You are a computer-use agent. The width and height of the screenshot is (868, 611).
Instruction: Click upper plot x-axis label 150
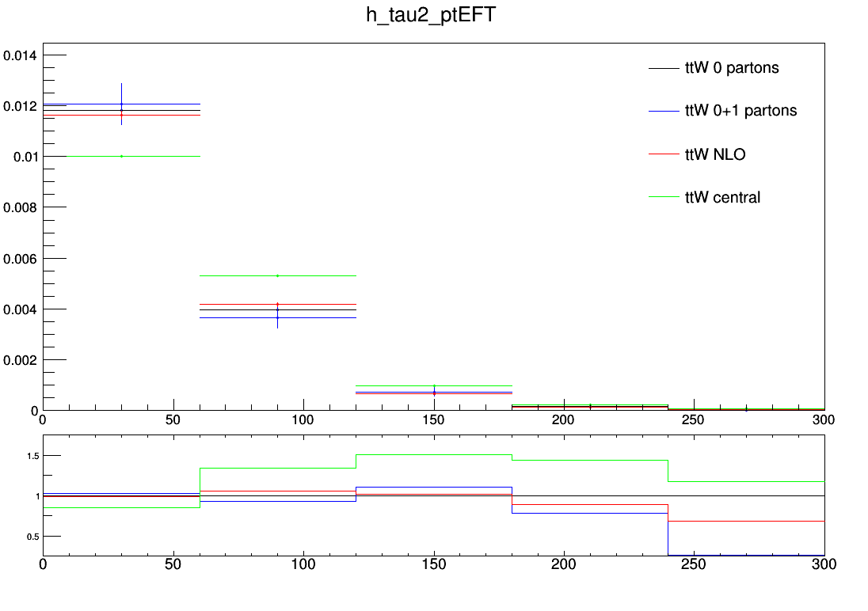tap(433, 420)
